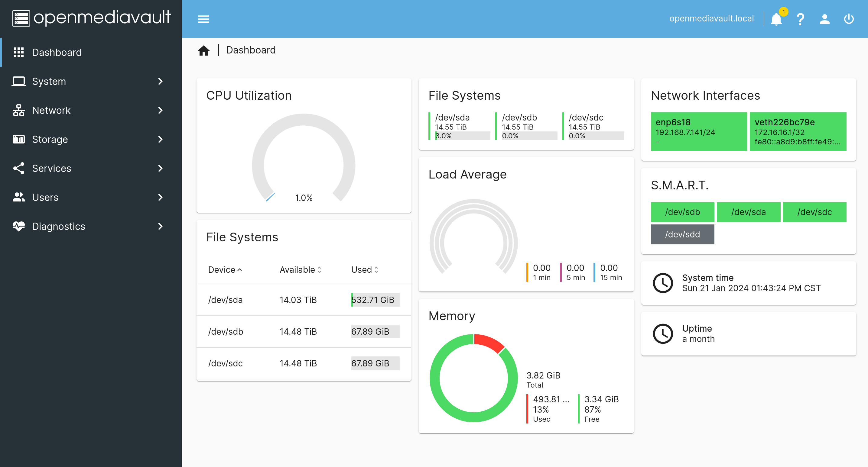Click the openmediavault logo
Viewport: 868px width, 467px height.
click(x=91, y=18)
